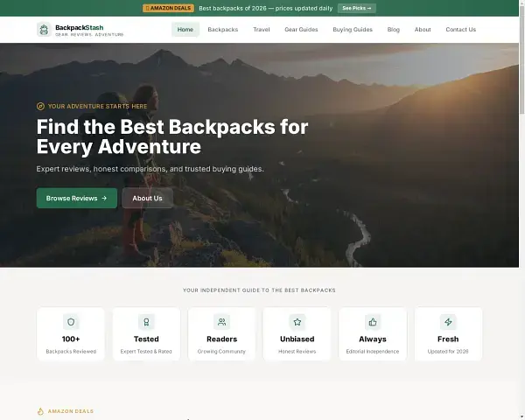The image size is (525, 420).
Task: Open the Contact Us page
Action: coord(460,30)
